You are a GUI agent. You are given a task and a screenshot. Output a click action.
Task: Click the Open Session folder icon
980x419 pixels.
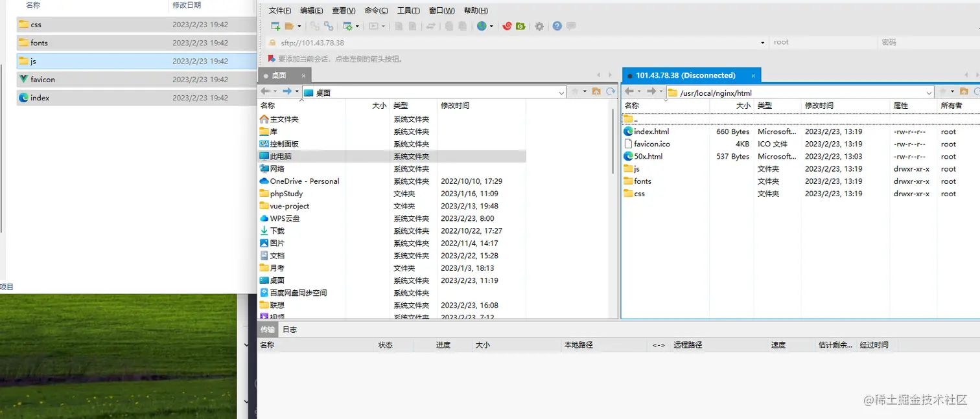(289, 27)
